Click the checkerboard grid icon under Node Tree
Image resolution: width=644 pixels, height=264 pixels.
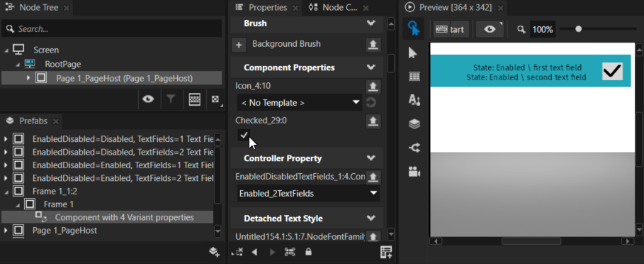(194, 99)
